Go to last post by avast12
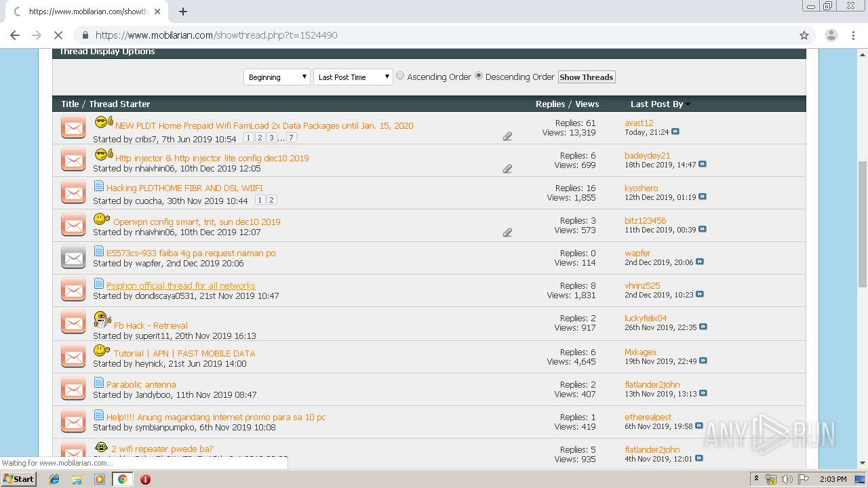Image resolution: width=868 pixels, height=488 pixels. (x=675, y=132)
